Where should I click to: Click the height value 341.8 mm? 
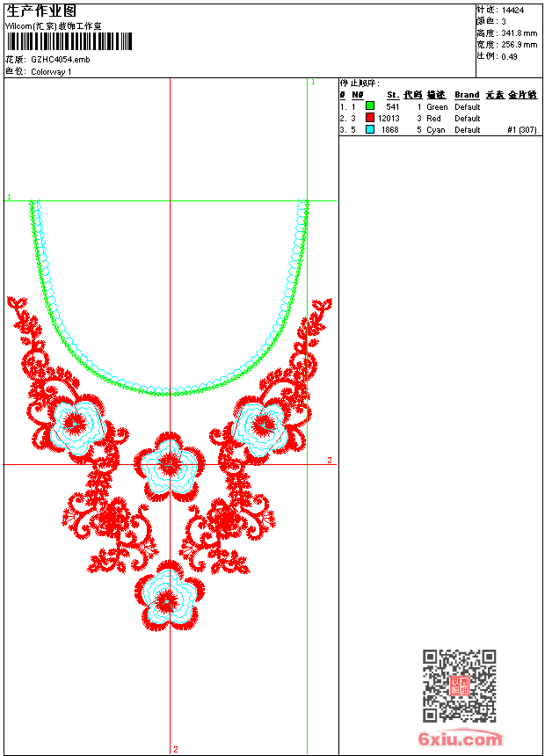520,33
